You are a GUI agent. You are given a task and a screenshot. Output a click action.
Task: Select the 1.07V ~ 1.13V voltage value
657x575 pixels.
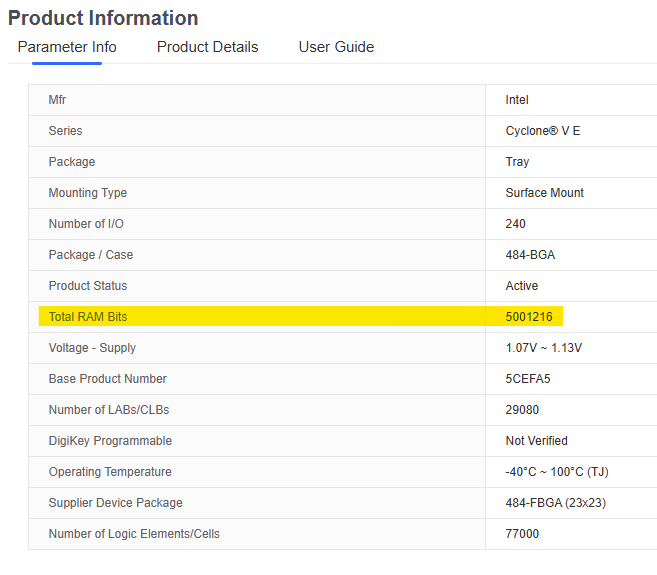[x=543, y=348]
